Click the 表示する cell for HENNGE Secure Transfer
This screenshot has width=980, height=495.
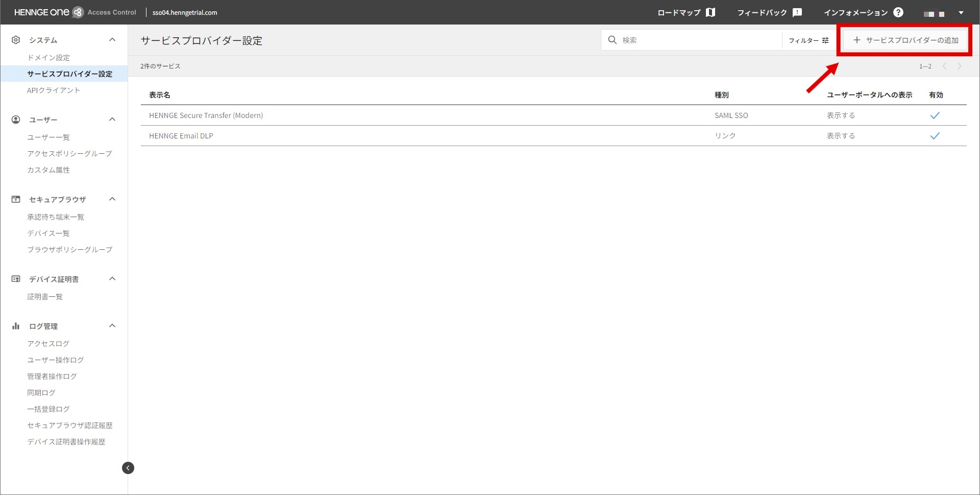841,115
